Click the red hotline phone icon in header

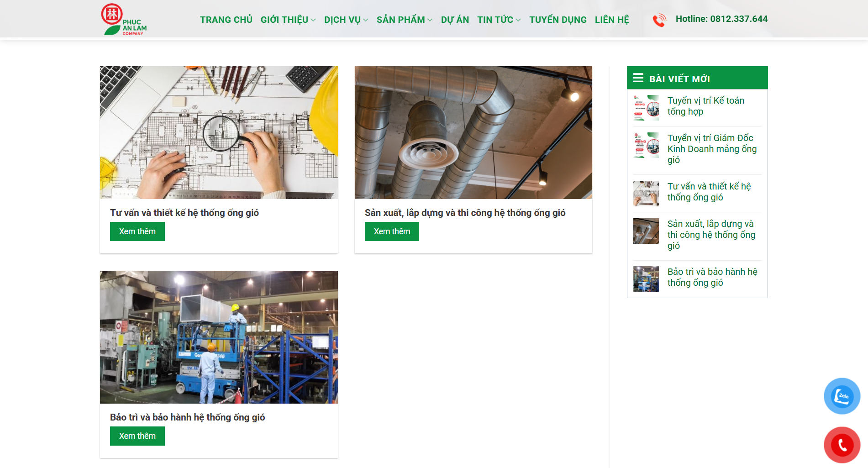tap(659, 20)
